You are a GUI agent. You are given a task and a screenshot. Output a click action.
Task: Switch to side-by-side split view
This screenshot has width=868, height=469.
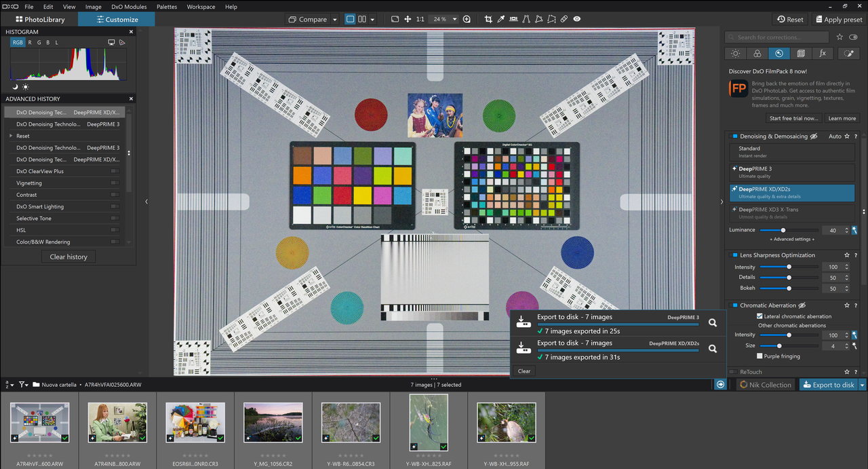pyautogui.click(x=362, y=19)
